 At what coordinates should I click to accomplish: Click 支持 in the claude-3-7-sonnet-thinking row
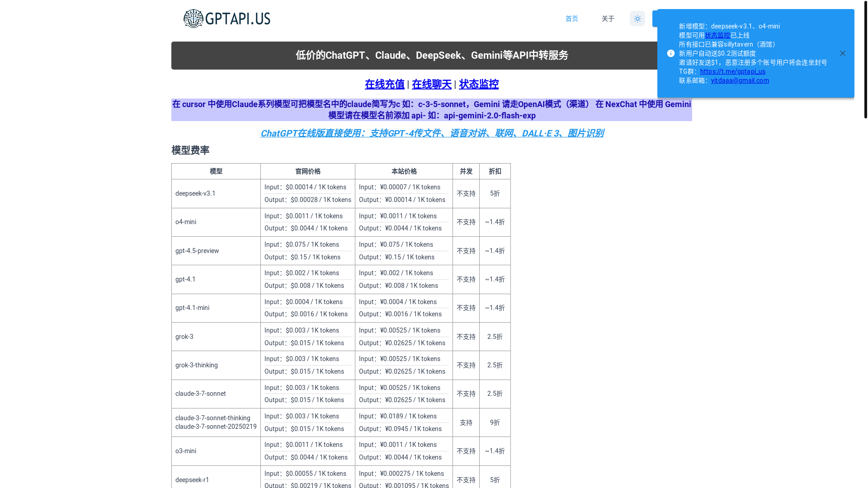coord(466,422)
